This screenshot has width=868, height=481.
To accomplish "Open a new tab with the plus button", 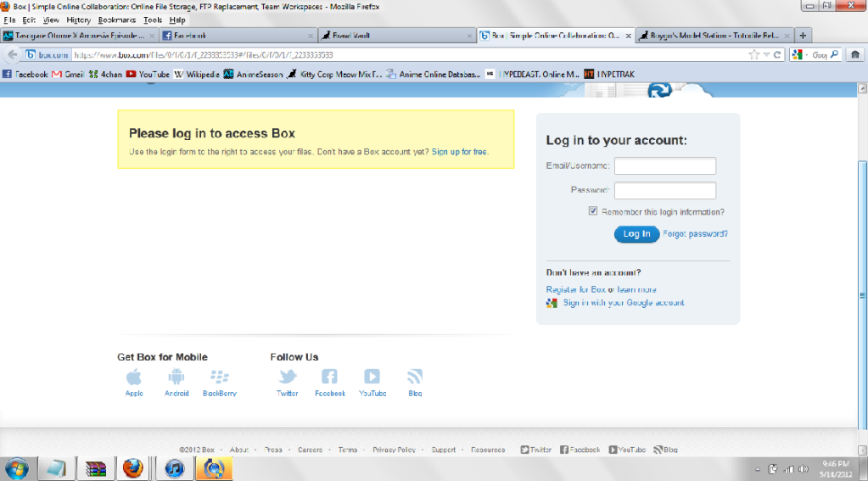I will 803,36.
